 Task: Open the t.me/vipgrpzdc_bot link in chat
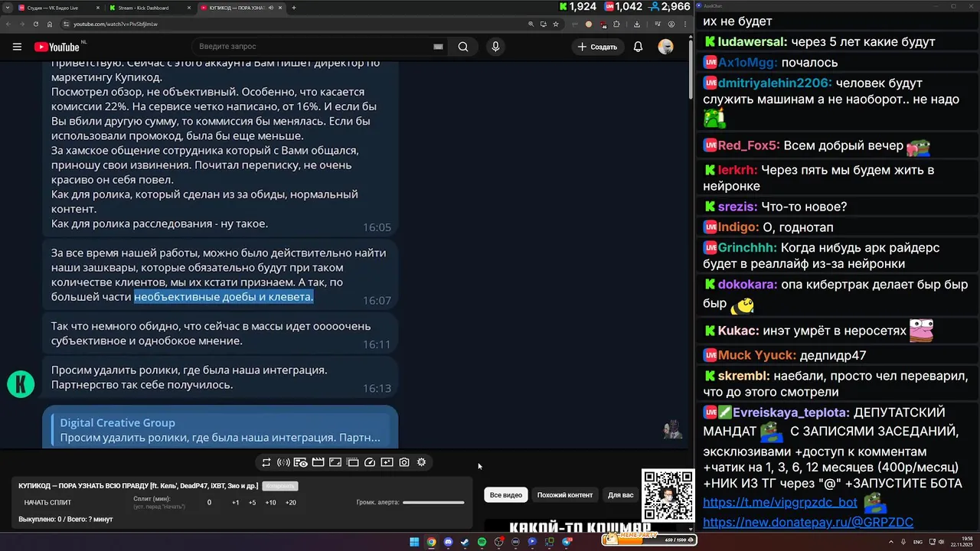tap(780, 503)
